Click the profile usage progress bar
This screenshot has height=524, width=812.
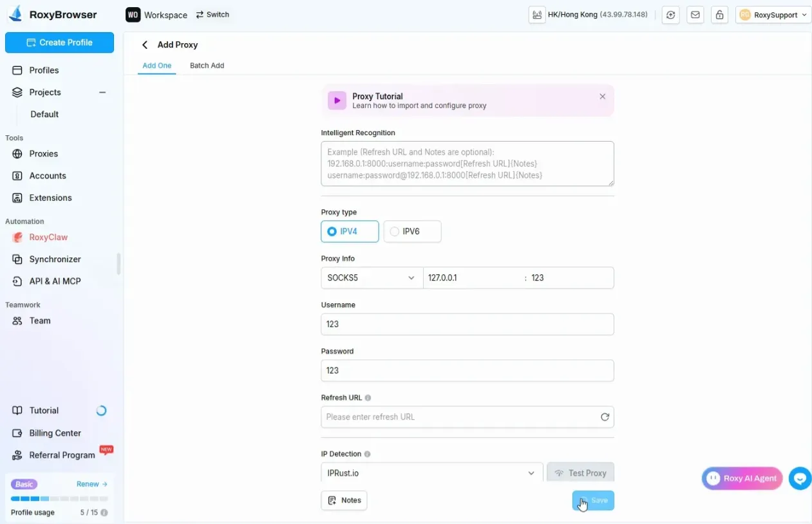pyautogui.click(x=59, y=499)
